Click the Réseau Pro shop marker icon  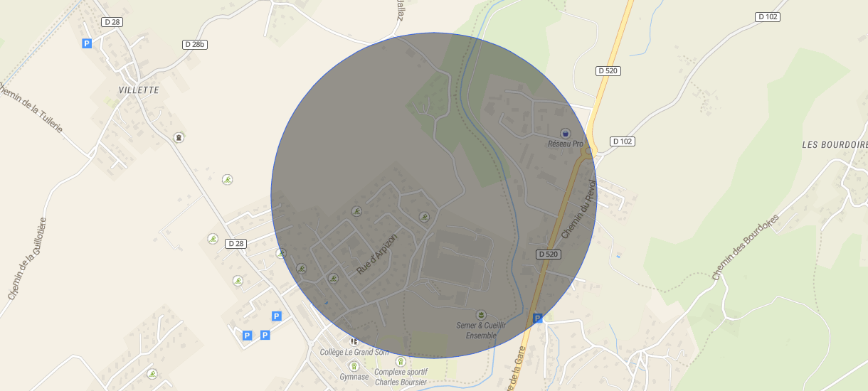click(566, 133)
